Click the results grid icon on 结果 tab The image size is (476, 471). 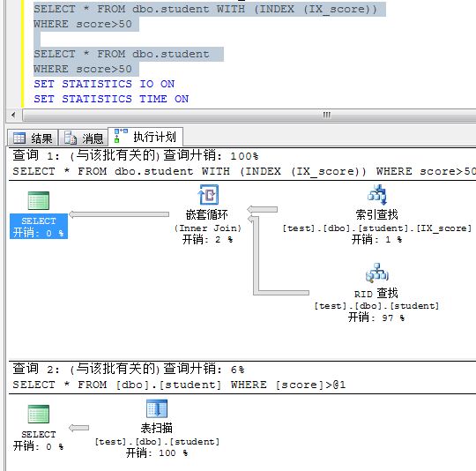(x=19, y=138)
